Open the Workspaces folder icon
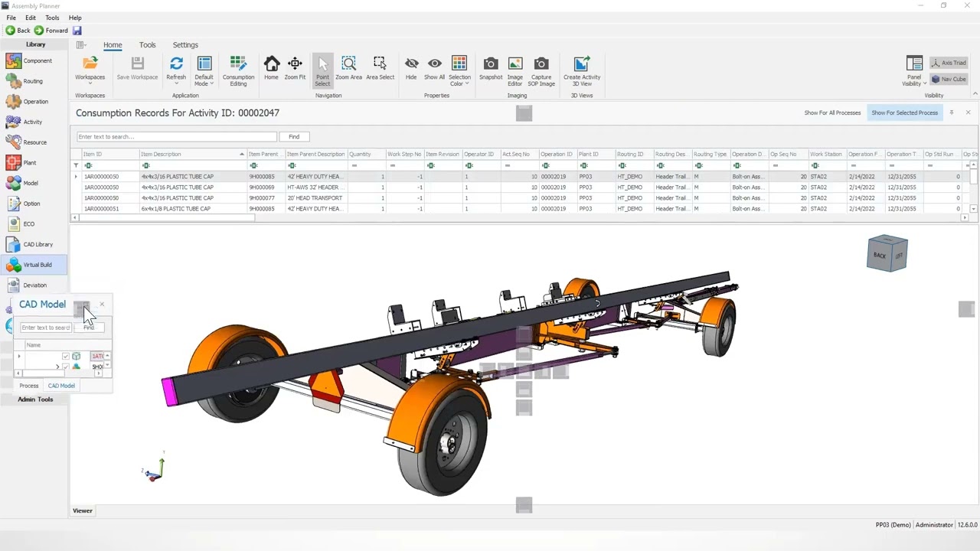 [90, 64]
